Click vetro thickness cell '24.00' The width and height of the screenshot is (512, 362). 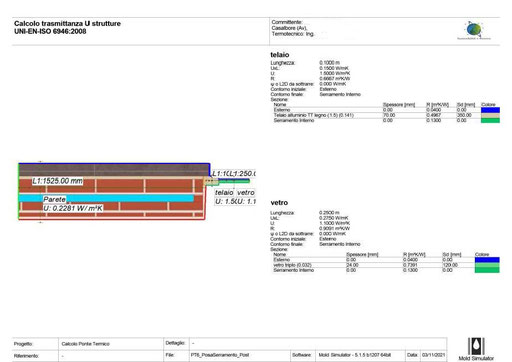click(x=352, y=265)
